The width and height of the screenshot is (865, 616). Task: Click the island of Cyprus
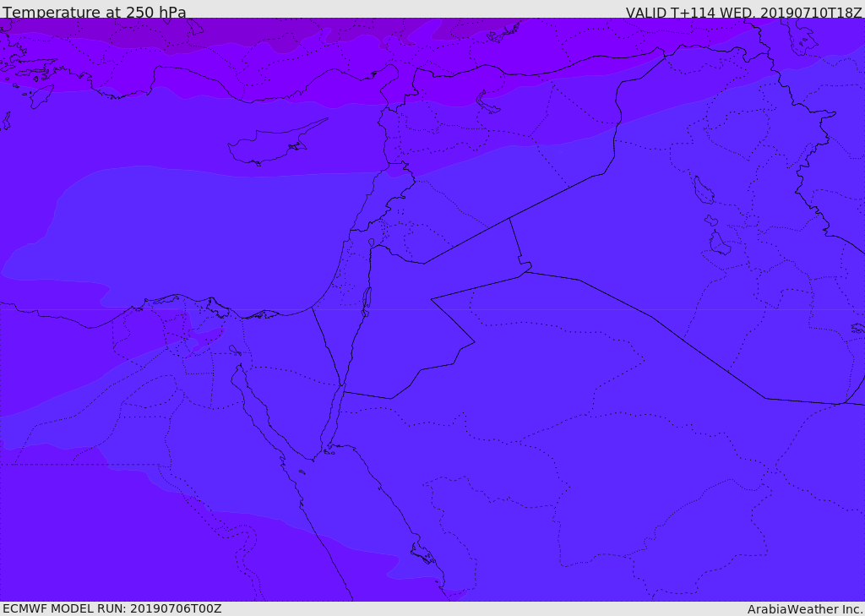[276, 143]
